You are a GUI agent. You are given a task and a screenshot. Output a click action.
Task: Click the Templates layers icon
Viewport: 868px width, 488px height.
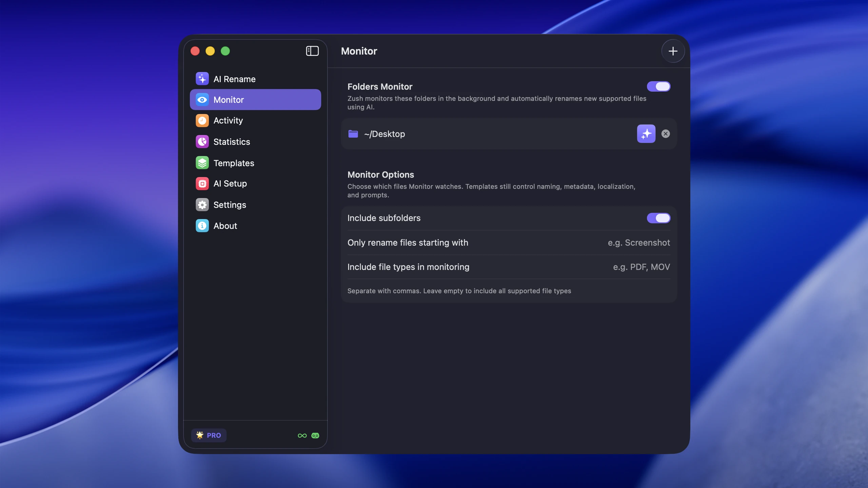(x=202, y=163)
